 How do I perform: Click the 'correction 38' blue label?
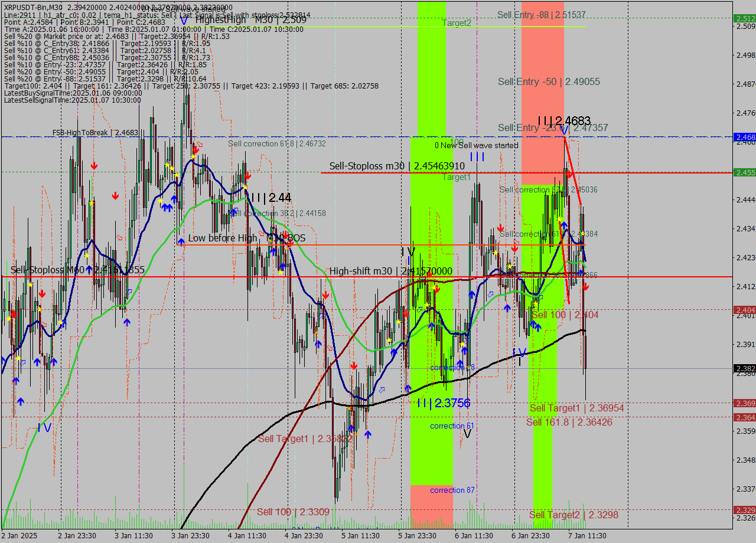(452, 367)
